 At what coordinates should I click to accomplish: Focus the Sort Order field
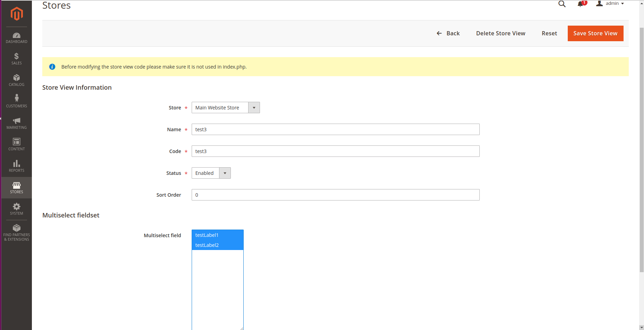(x=336, y=195)
